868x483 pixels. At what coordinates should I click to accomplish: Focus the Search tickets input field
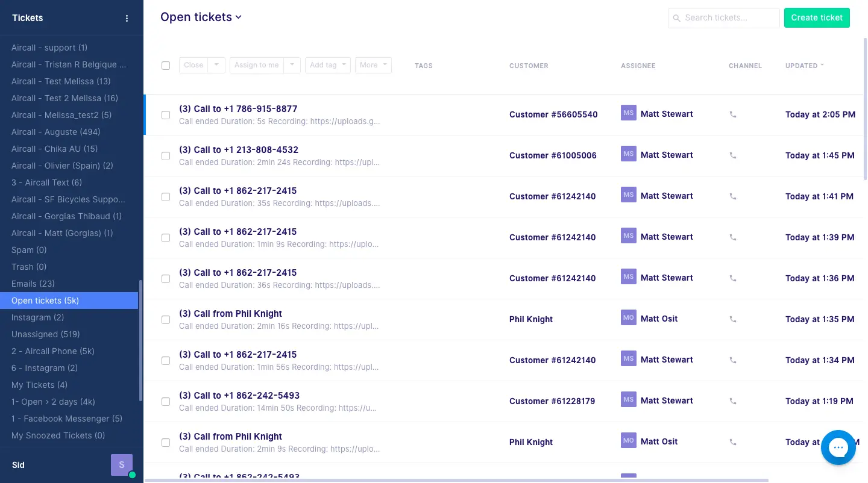[x=723, y=18]
